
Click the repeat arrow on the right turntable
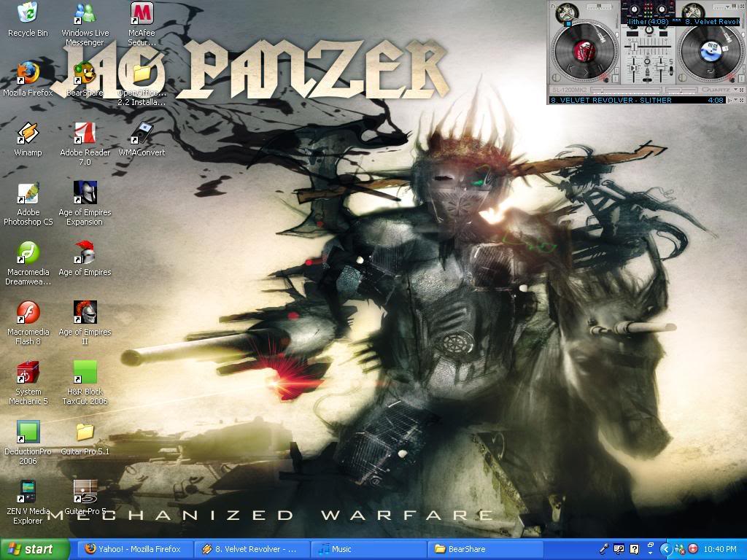tap(711, 71)
